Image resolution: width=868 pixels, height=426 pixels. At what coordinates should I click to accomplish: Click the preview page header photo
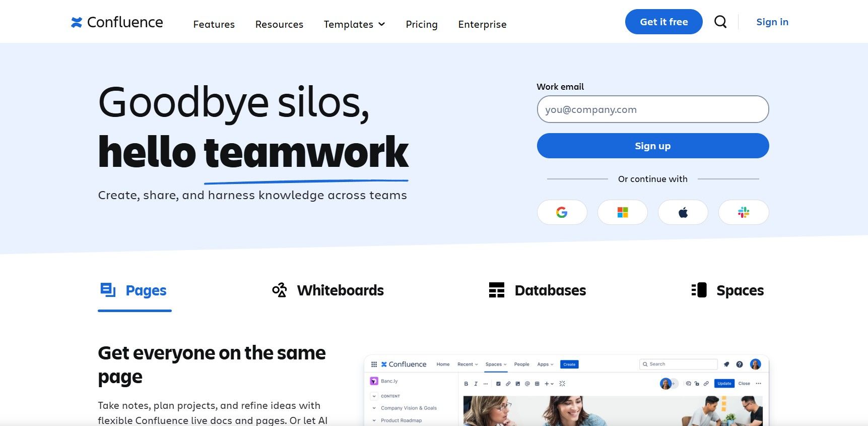coord(613,411)
